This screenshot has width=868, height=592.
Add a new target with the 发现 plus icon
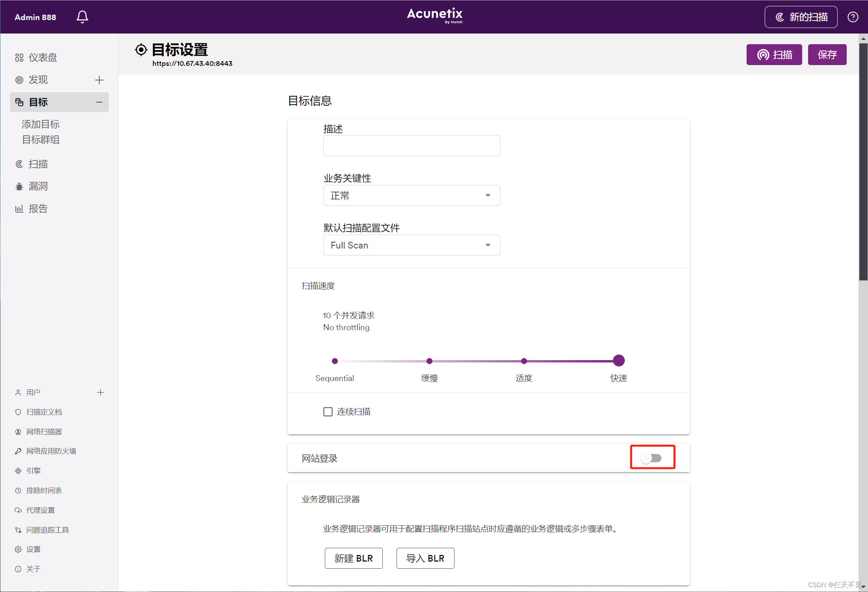click(99, 80)
